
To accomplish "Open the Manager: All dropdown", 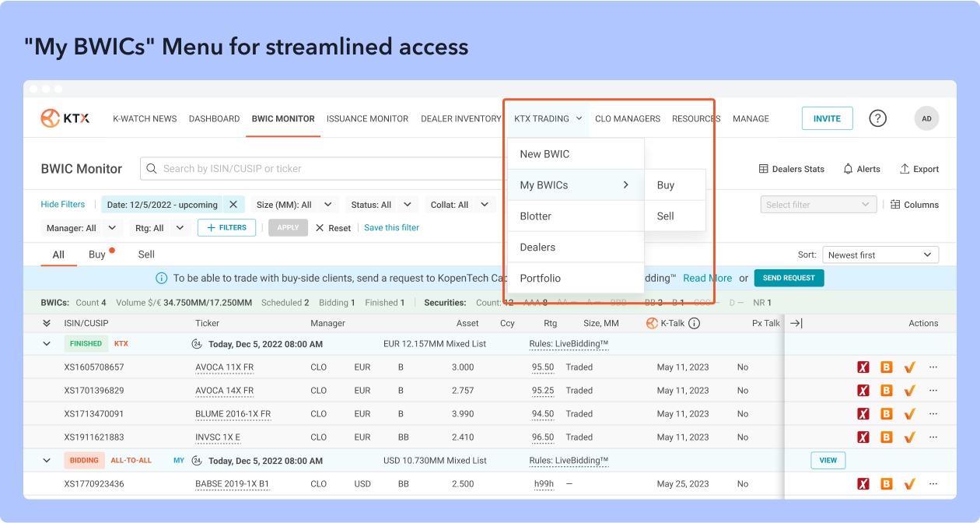I will coord(81,228).
